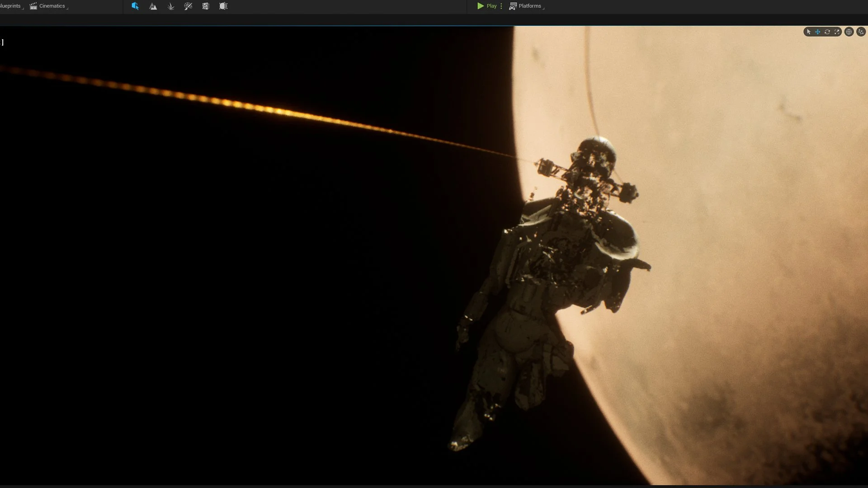Switch to Landscape mode
This screenshot has height=488, width=868.
(153, 6)
